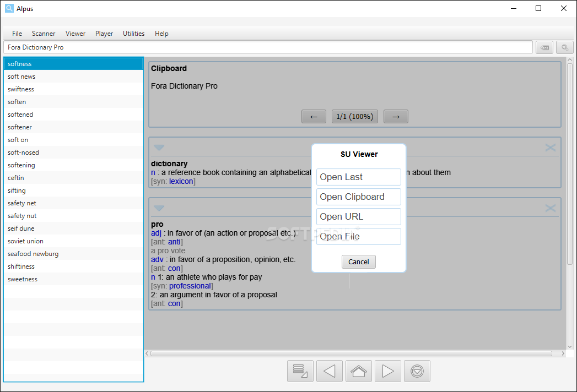This screenshot has width=577, height=392.
Task: Select seif dune in the word list
Action: (x=74, y=228)
